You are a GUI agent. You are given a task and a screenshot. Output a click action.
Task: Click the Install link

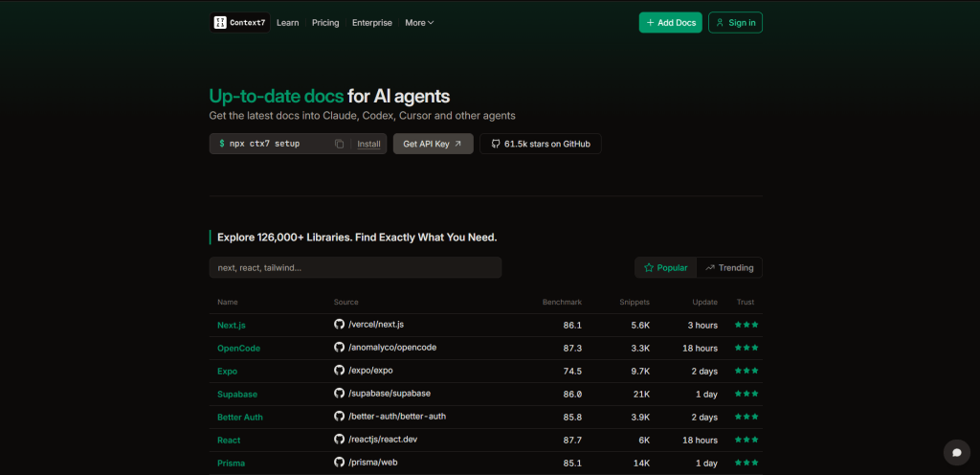pos(368,144)
